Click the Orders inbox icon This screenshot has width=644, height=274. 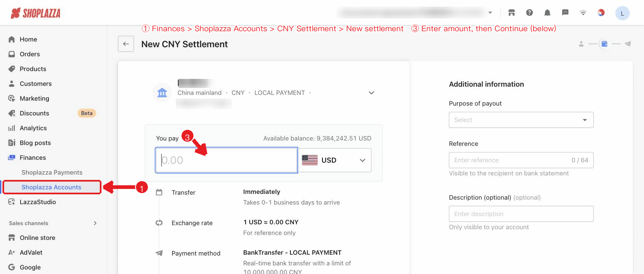pos(11,54)
